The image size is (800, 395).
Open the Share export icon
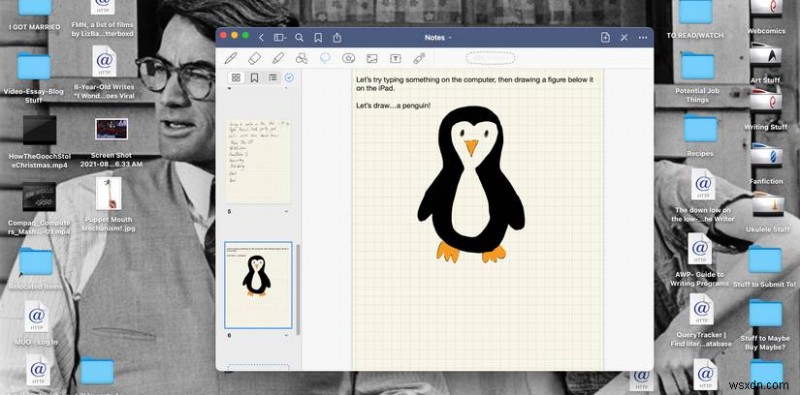point(337,38)
